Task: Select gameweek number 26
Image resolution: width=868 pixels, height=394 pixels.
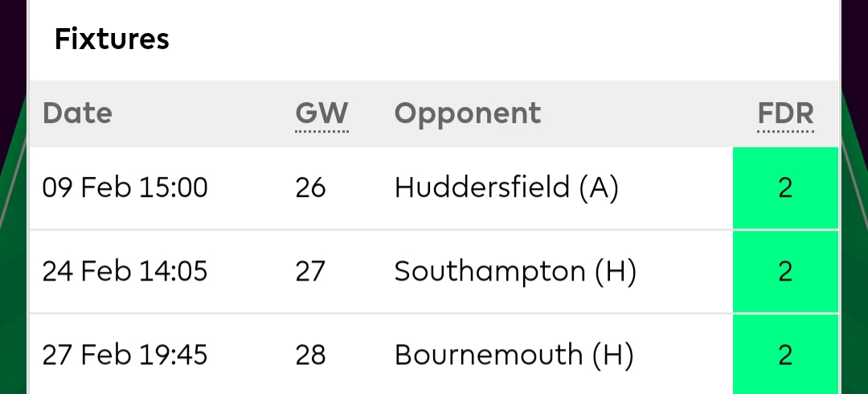Action: pyautogui.click(x=310, y=188)
